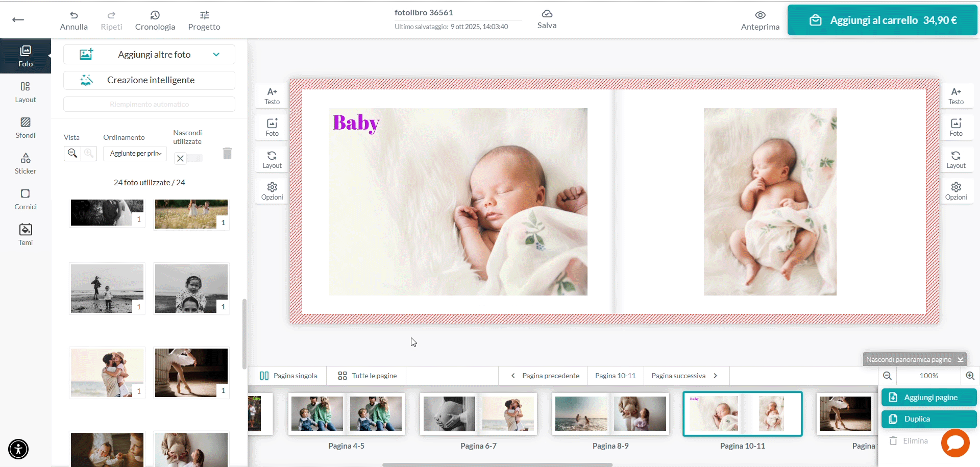Open left page Opzioni

272,191
